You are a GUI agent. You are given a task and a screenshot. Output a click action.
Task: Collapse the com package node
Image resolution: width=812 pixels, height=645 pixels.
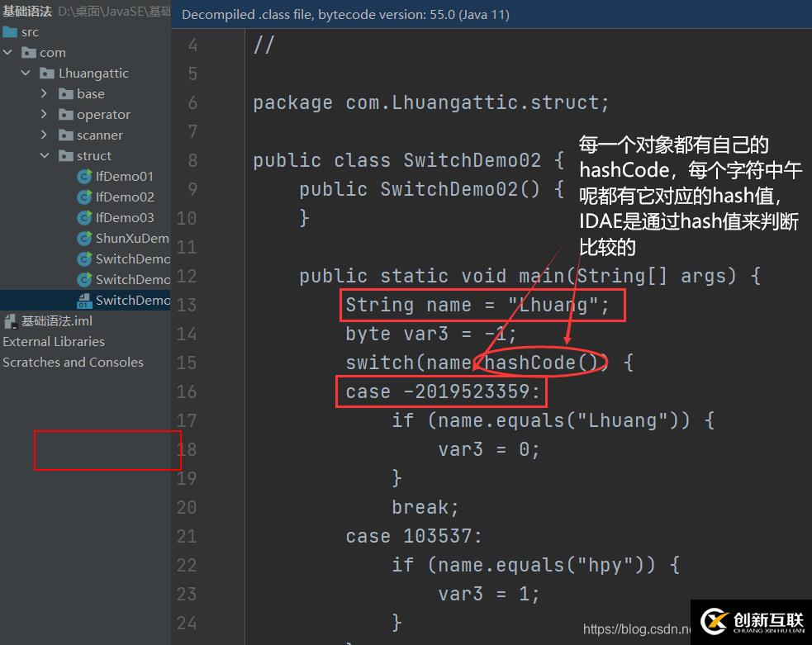[x=7, y=52]
